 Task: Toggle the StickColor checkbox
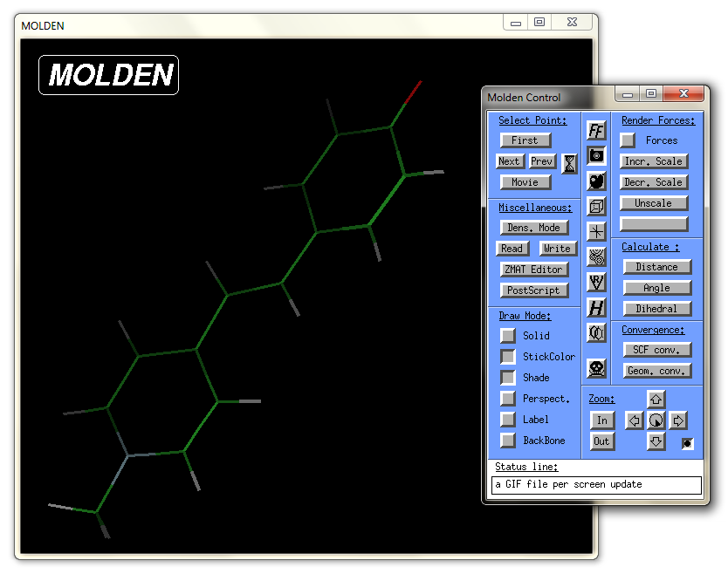(x=507, y=357)
